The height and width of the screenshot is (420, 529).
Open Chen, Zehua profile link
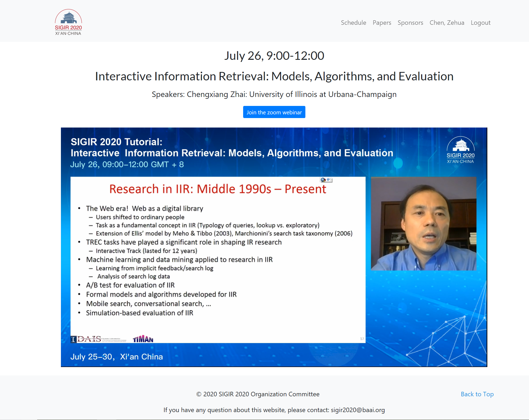447,23
